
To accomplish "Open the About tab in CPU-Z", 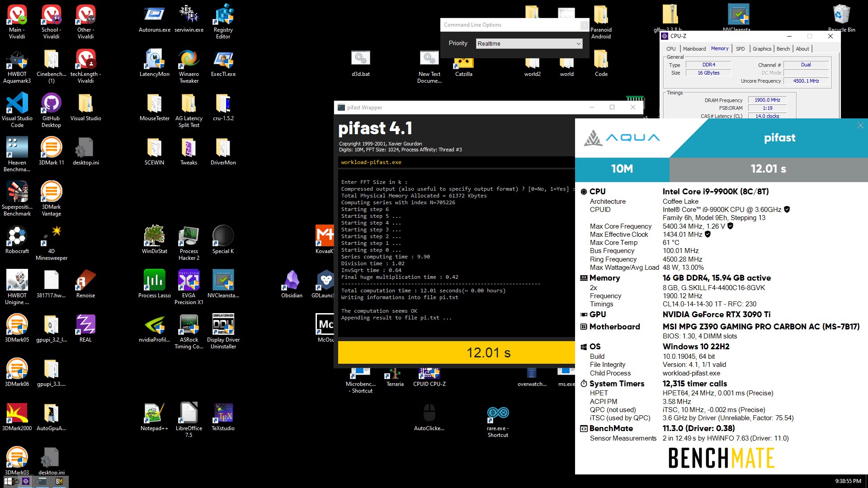I will [802, 49].
